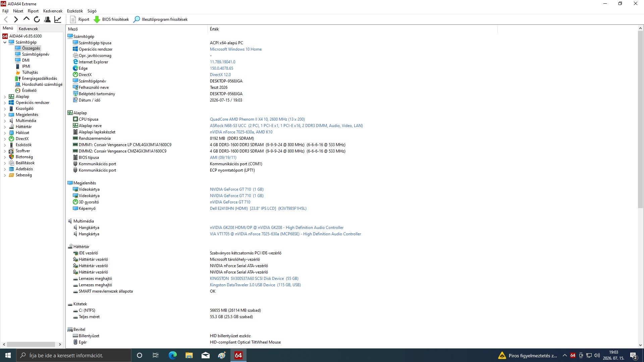The width and height of the screenshot is (644, 362).
Task: Open Task View from the taskbar
Action: [x=156, y=355]
